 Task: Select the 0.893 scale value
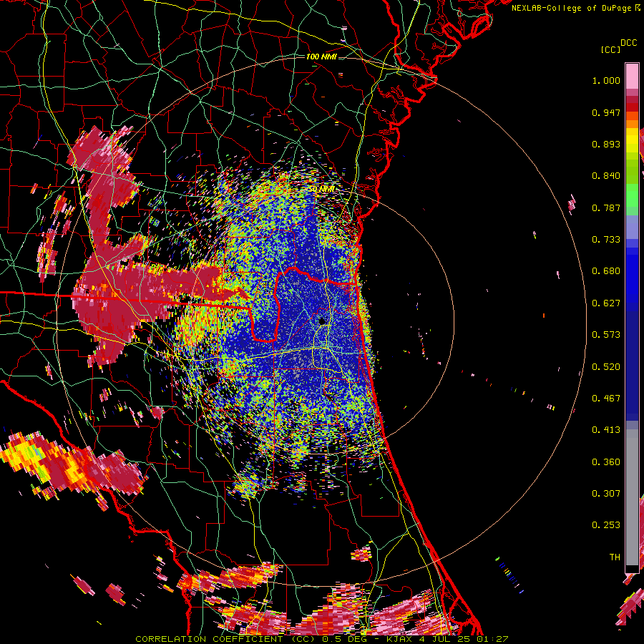pos(606,144)
